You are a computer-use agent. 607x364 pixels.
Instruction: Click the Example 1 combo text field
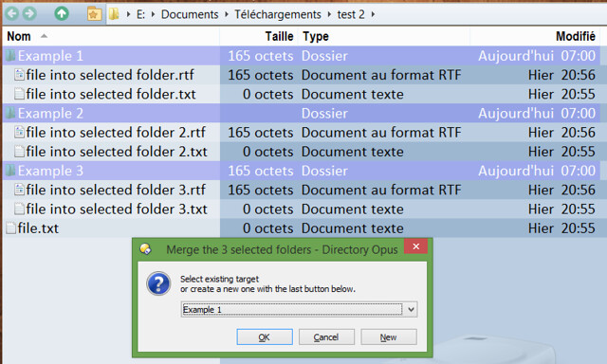(292, 309)
